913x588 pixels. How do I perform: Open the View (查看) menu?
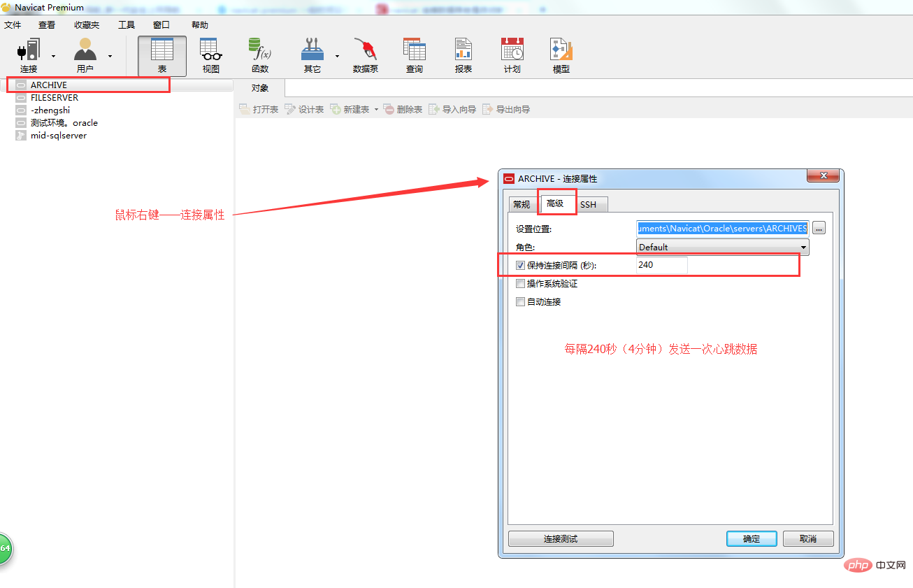[x=47, y=24]
